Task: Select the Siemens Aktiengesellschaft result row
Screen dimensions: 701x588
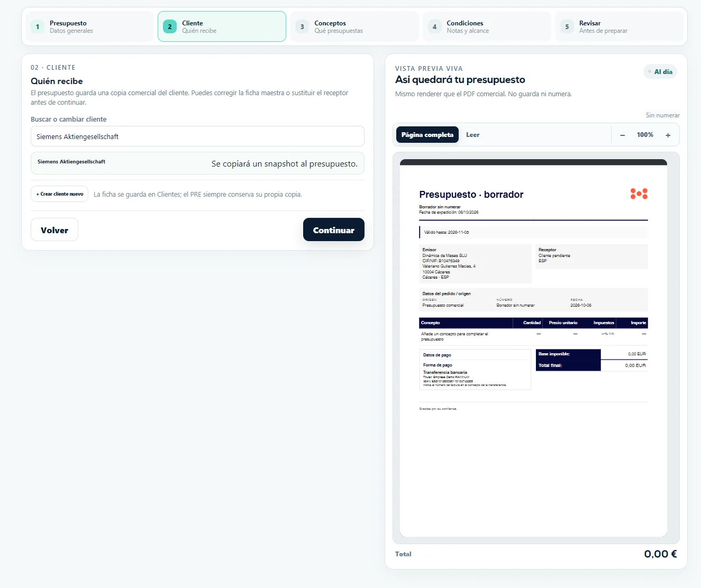Action: [x=197, y=163]
